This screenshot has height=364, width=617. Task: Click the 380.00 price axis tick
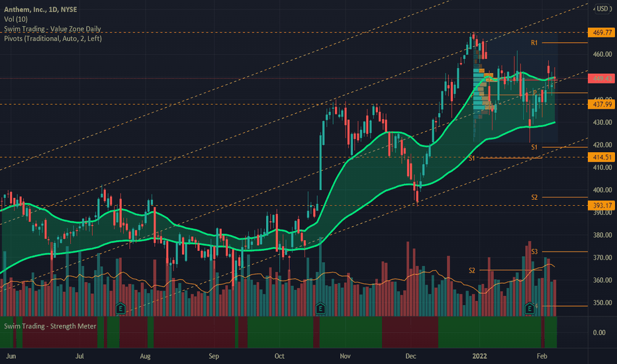602,236
